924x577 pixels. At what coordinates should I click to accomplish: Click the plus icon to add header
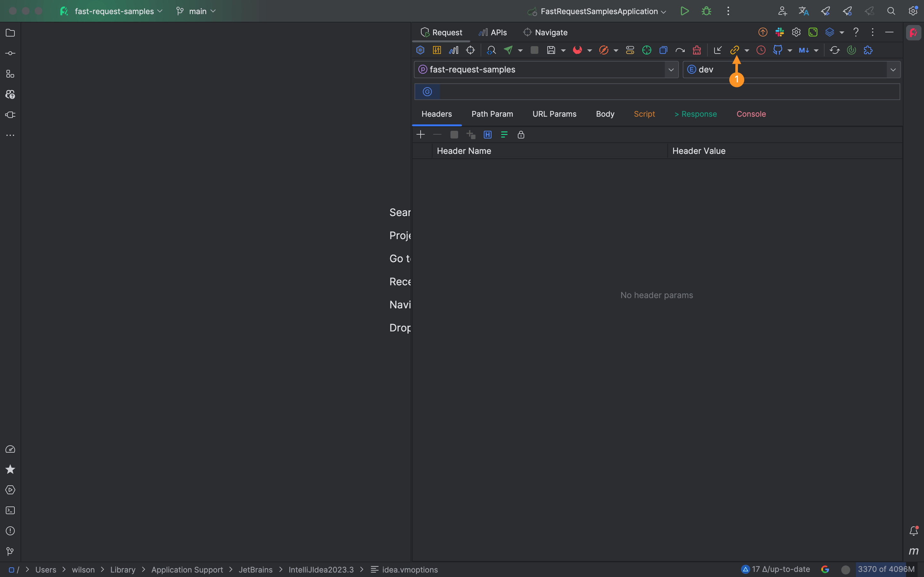420,135
